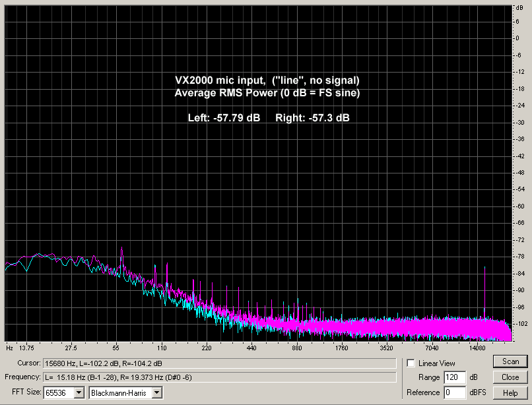
Task: Click the 13.75 Hz frequency axis label
Action: pos(26,348)
